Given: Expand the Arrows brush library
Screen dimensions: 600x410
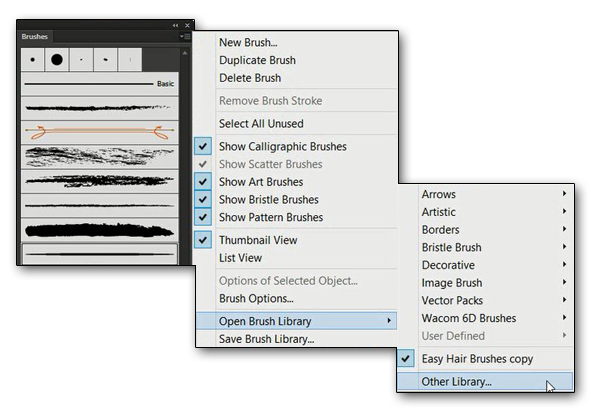Looking at the screenshot, I should click(485, 194).
